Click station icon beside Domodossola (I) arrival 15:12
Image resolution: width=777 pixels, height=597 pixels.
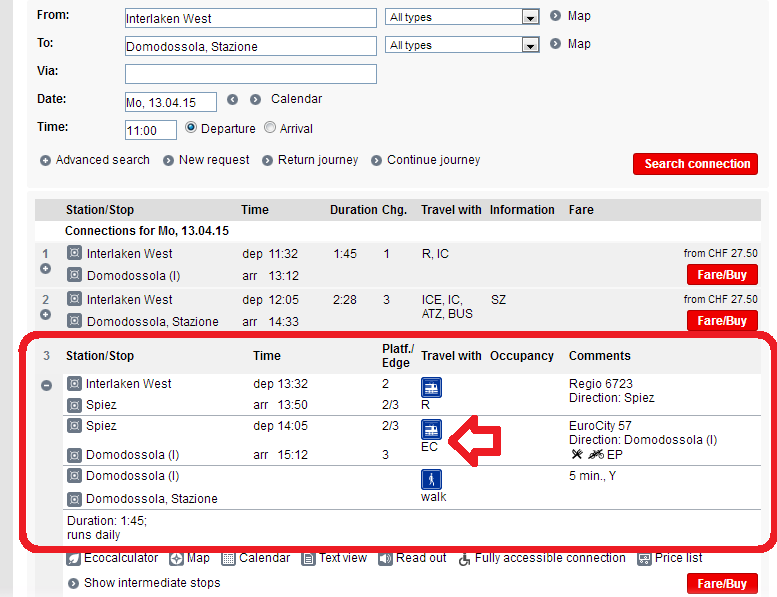pos(74,455)
